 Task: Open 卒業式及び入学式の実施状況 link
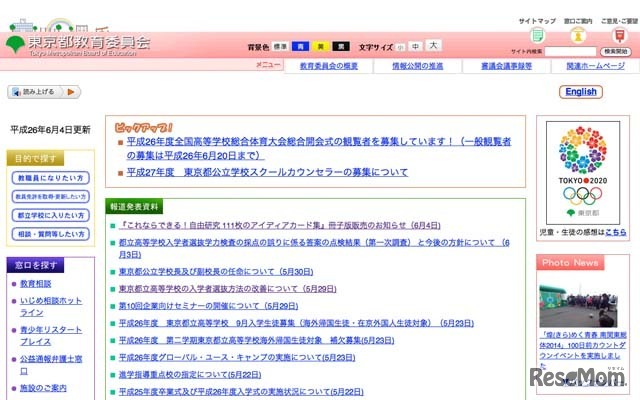point(241,392)
